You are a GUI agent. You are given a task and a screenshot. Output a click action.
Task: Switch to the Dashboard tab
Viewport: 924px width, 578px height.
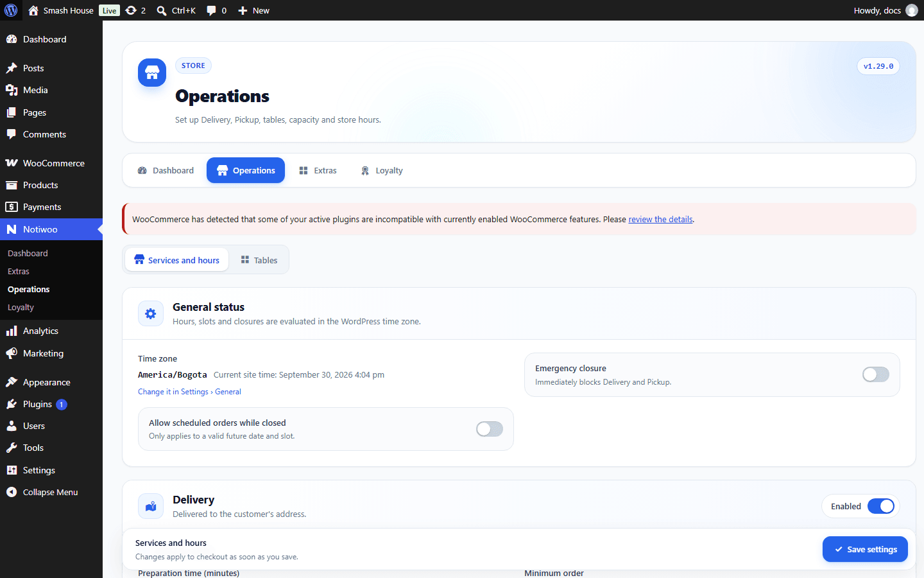166,170
